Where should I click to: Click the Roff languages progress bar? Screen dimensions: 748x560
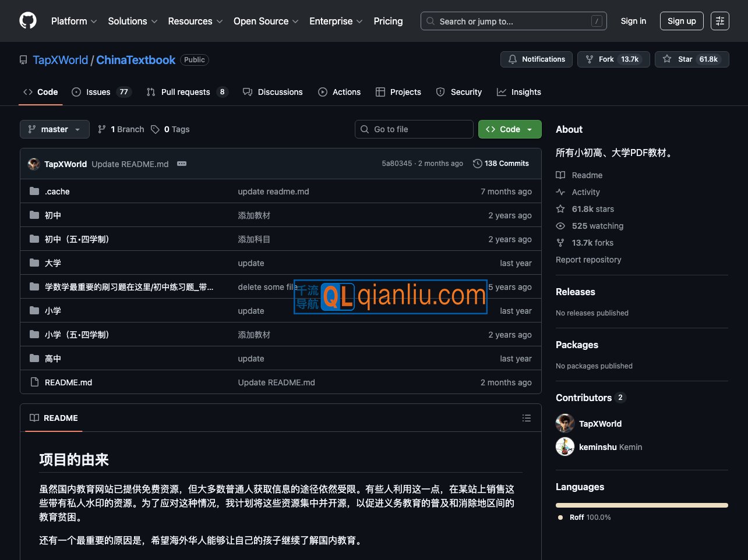(641, 505)
